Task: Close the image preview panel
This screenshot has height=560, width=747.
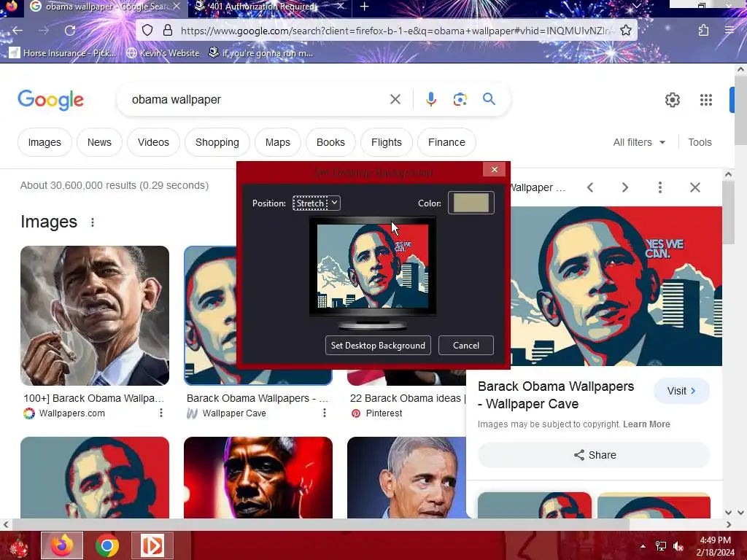Action: pos(695,187)
